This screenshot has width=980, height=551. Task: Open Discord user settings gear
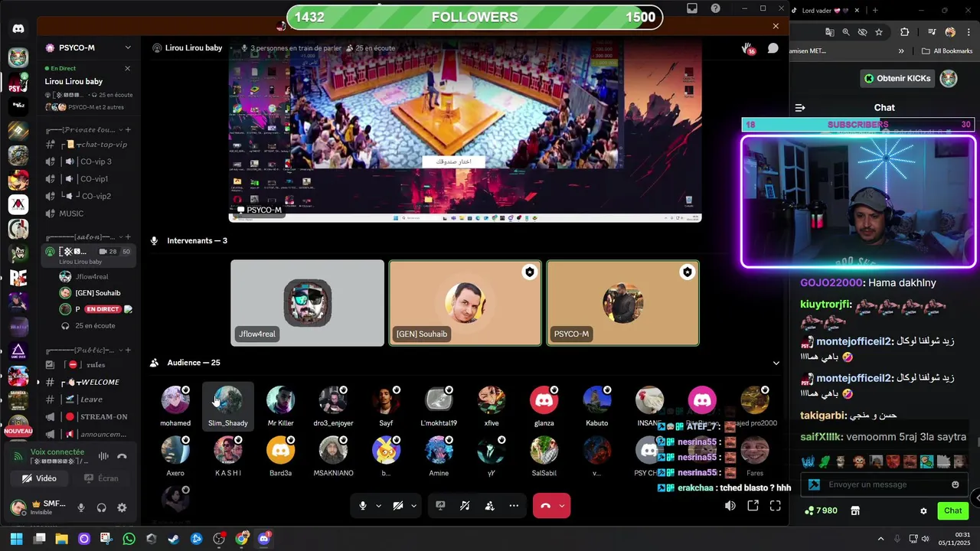click(x=122, y=507)
